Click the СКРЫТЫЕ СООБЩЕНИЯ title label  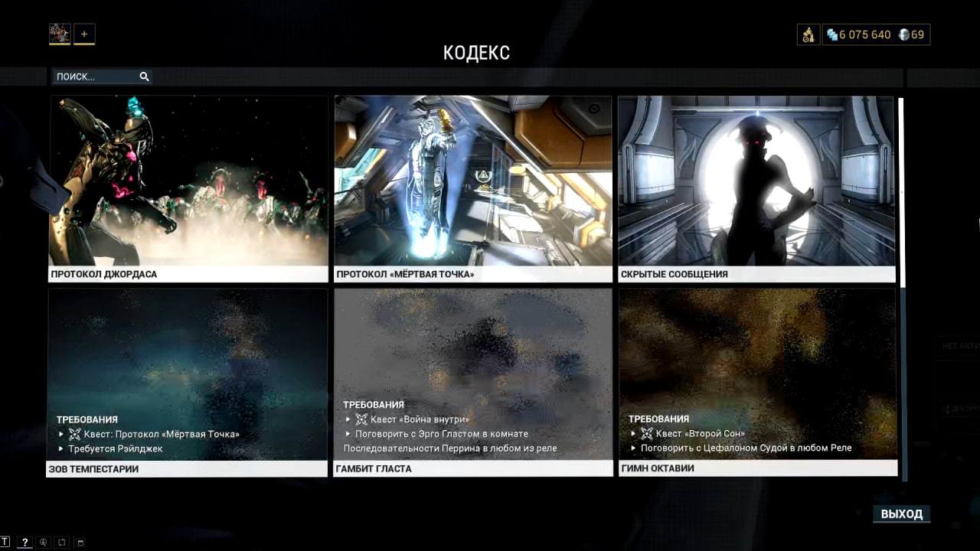pos(675,274)
